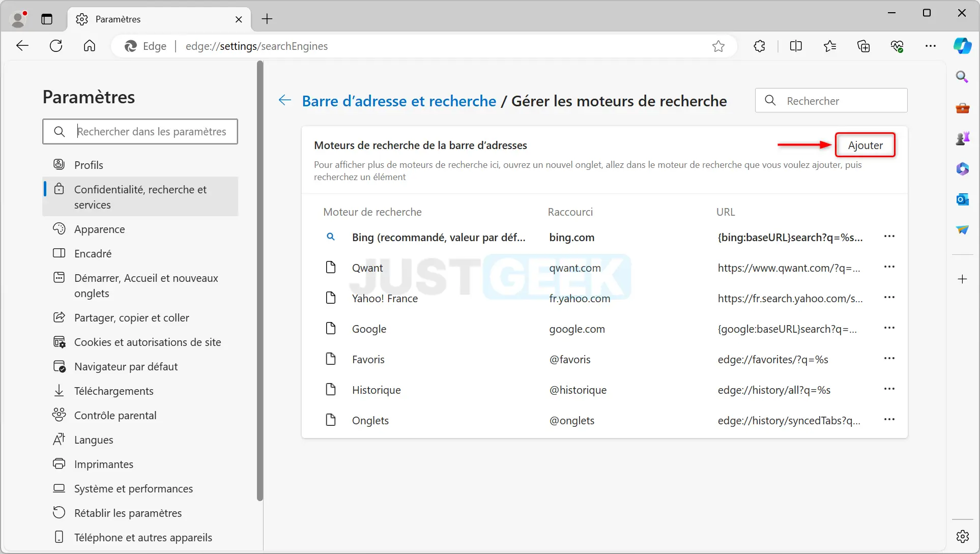Click the Ajouter button

tap(865, 145)
